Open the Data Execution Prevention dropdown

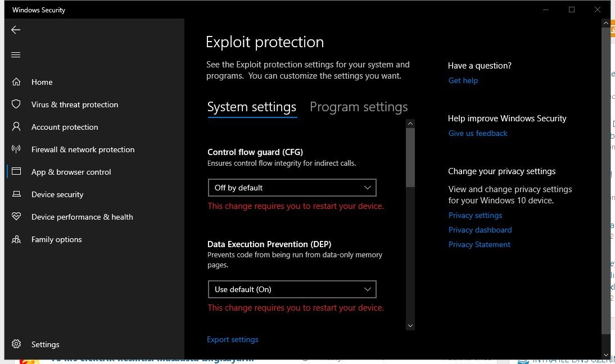pyautogui.click(x=292, y=289)
